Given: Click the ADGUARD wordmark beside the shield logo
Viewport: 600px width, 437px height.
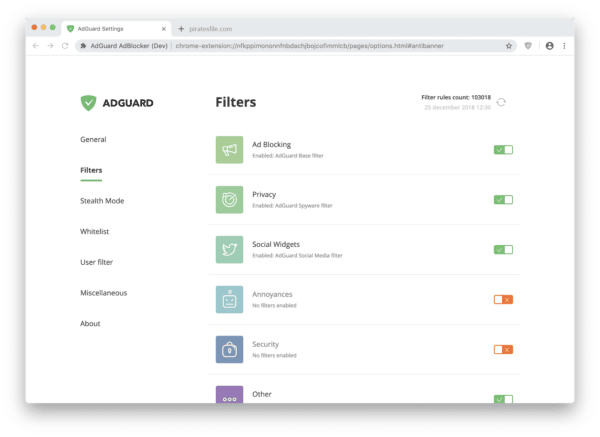Looking at the screenshot, I should click(128, 103).
